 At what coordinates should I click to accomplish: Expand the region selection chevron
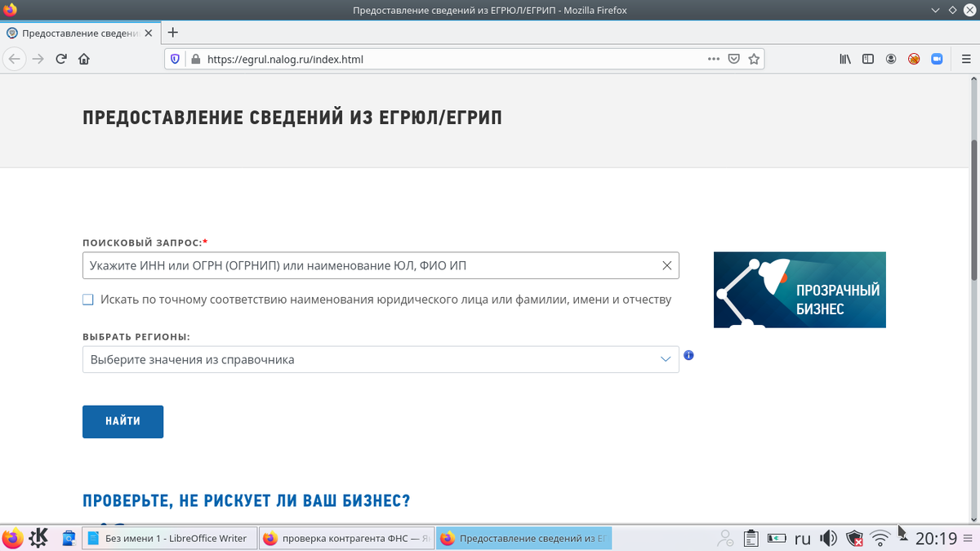665,359
